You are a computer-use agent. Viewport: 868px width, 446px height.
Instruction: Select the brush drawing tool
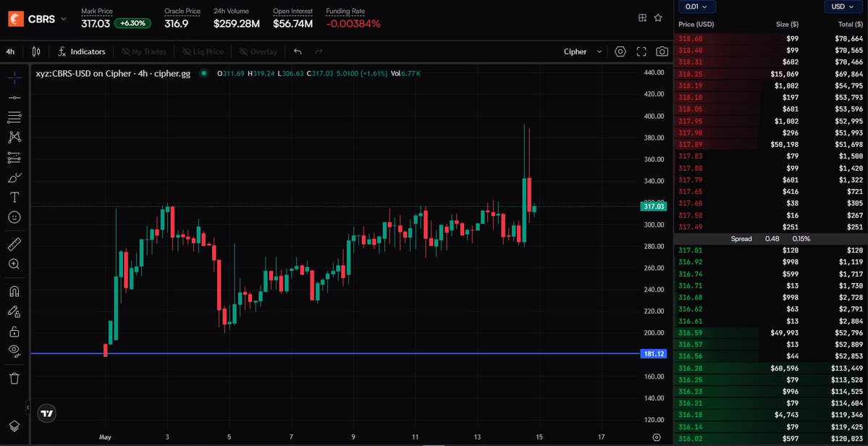(x=14, y=177)
